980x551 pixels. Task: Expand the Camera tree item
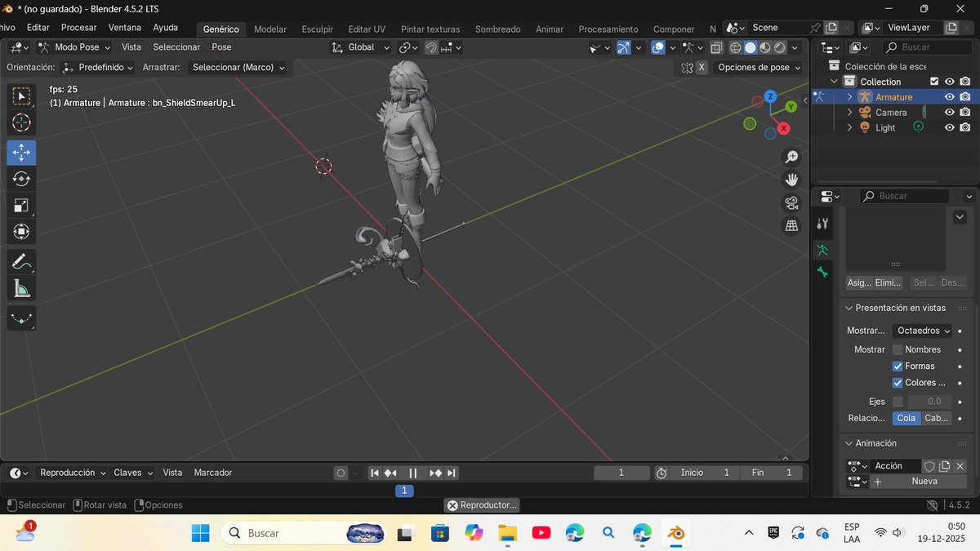pyautogui.click(x=849, y=113)
